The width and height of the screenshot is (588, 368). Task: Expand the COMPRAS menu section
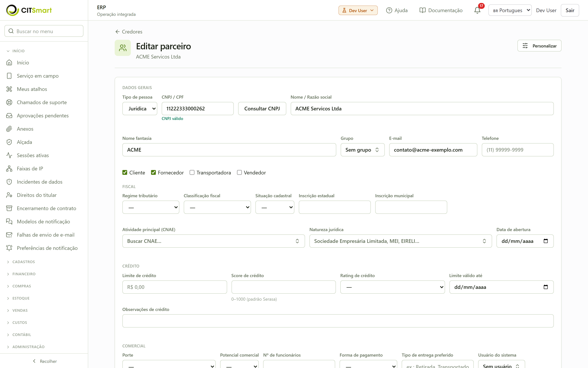(x=22, y=286)
